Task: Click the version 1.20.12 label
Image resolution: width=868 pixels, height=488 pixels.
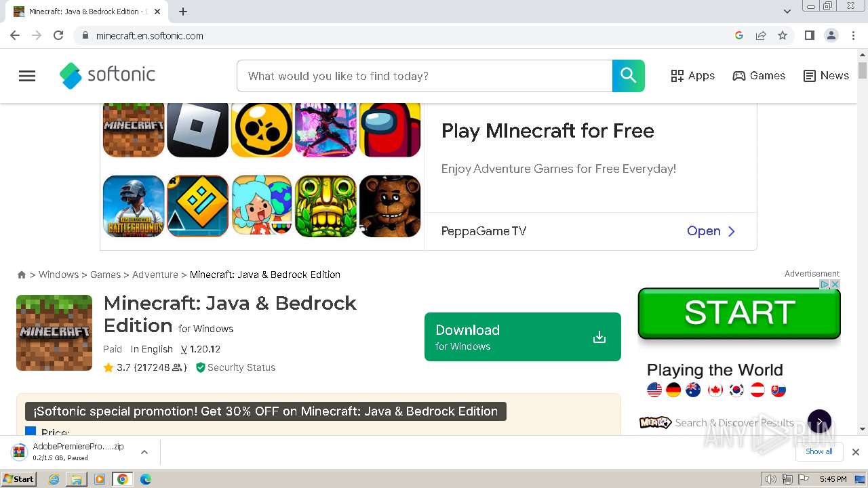Action: click(201, 349)
